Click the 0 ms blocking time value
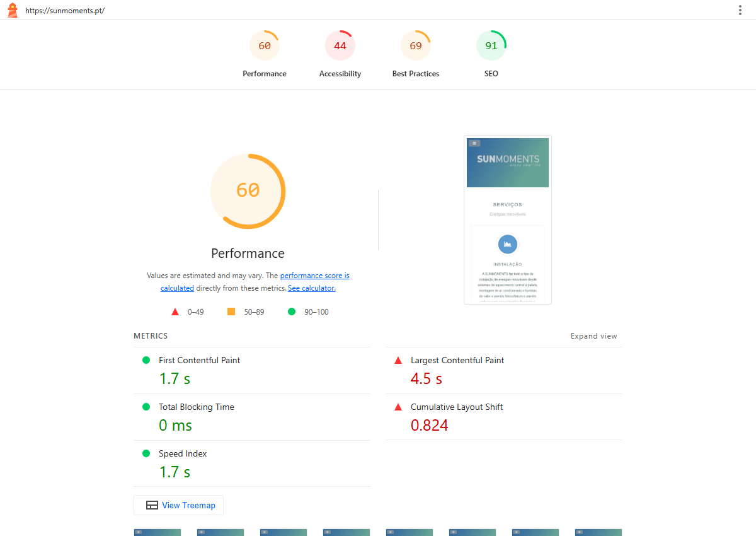756x536 pixels. 175,425
